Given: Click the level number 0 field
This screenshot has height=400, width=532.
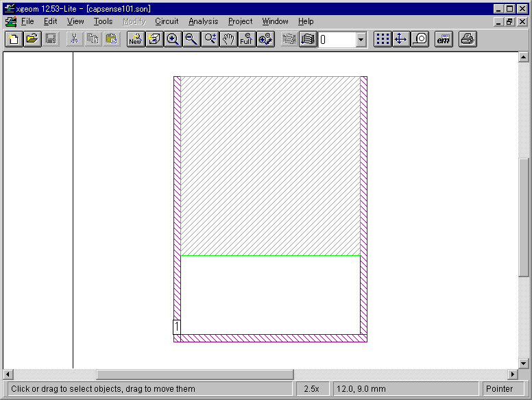Looking at the screenshot, I should [337, 40].
